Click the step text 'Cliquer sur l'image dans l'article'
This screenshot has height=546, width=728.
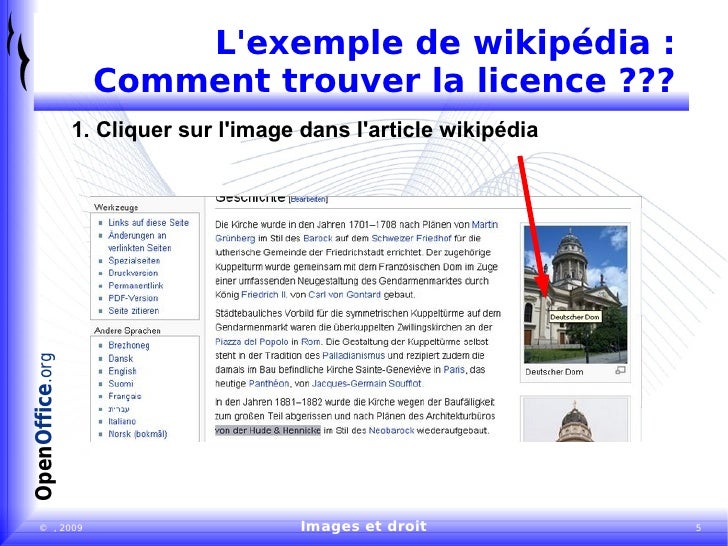305,130
